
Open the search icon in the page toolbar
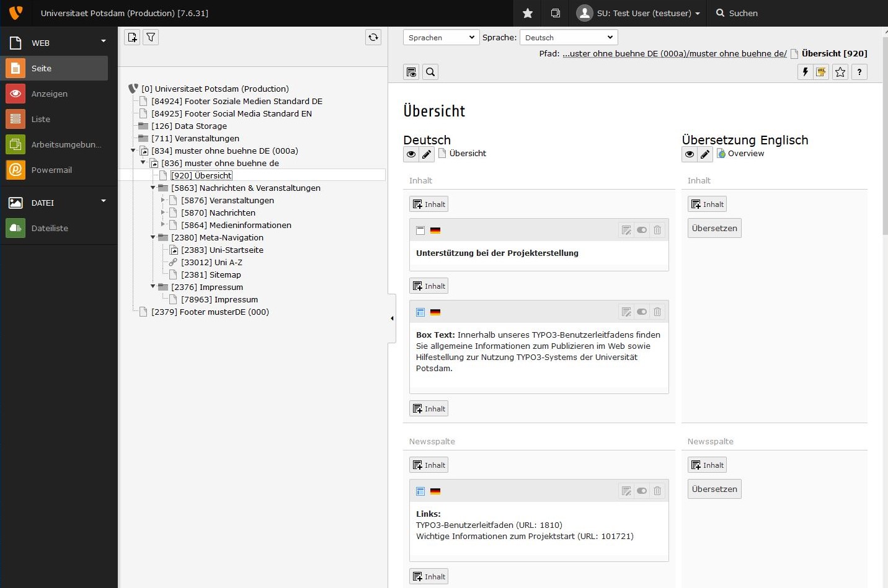(430, 72)
